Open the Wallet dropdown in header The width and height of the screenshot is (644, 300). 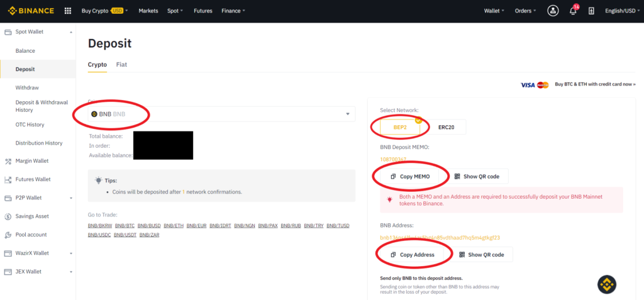pos(494,11)
